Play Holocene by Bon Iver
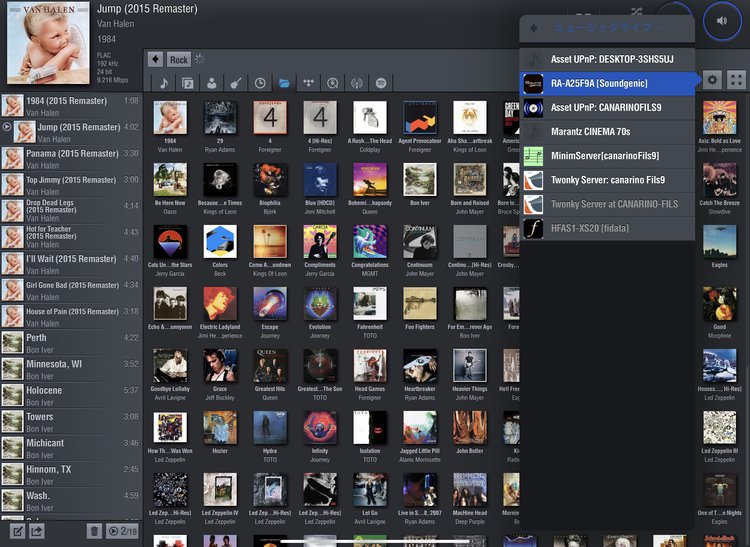 point(71,395)
